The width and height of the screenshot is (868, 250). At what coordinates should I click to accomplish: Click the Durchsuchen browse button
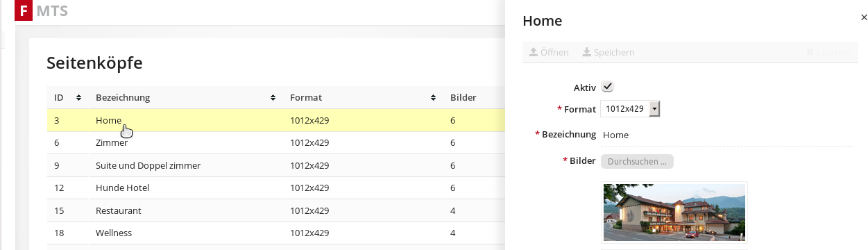click(636, 161)
